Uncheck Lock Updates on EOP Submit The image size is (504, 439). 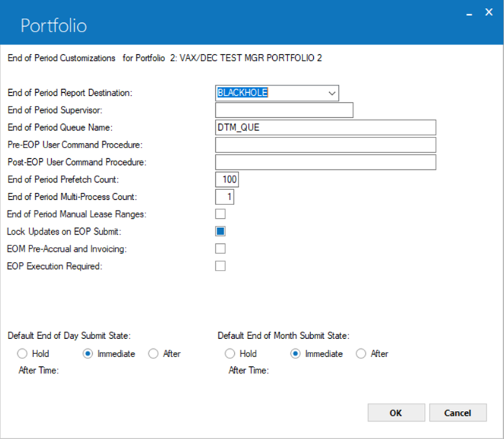[220, 232]
